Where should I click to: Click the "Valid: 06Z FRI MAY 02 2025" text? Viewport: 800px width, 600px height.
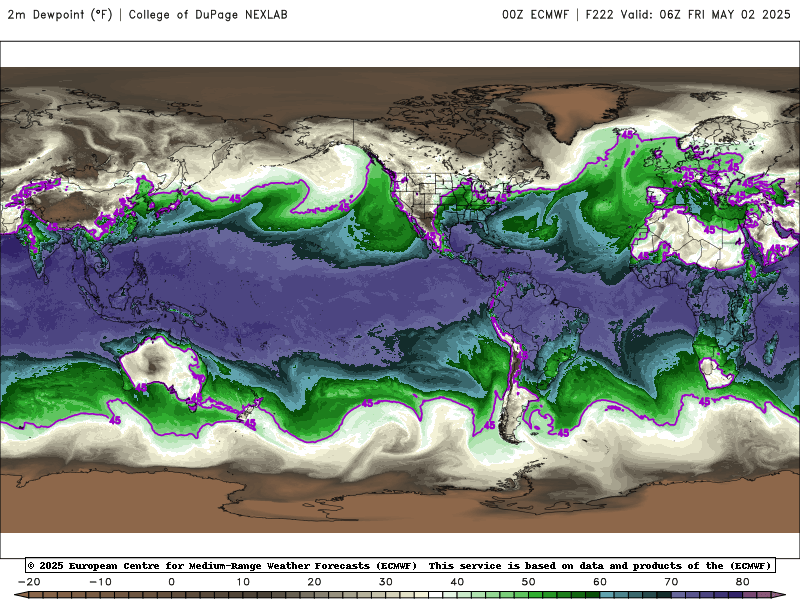(706, 15)
